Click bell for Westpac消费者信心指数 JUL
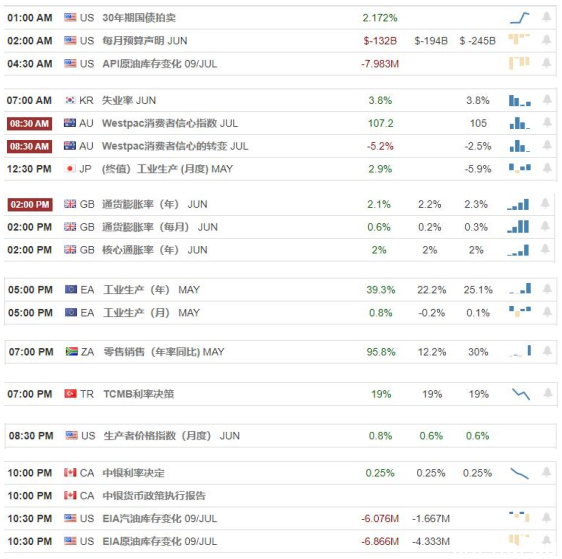 pos(547,123)
